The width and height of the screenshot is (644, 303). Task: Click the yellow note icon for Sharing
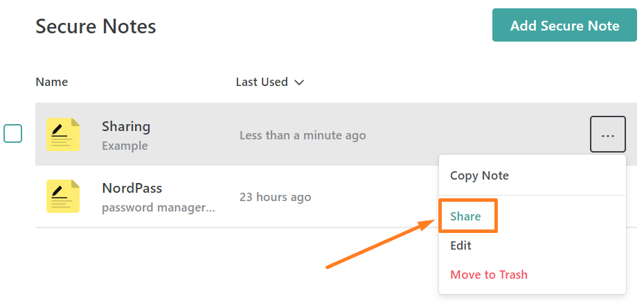point(63,135)
